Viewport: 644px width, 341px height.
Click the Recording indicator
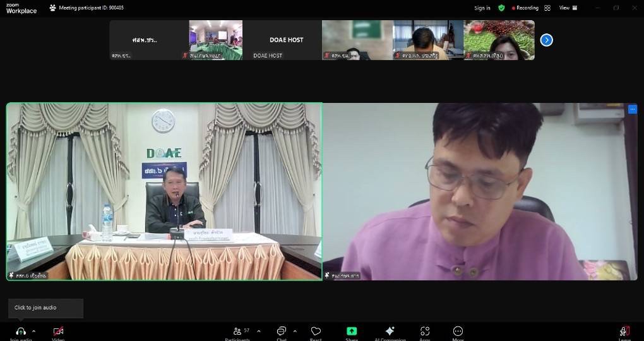[524, 8]
